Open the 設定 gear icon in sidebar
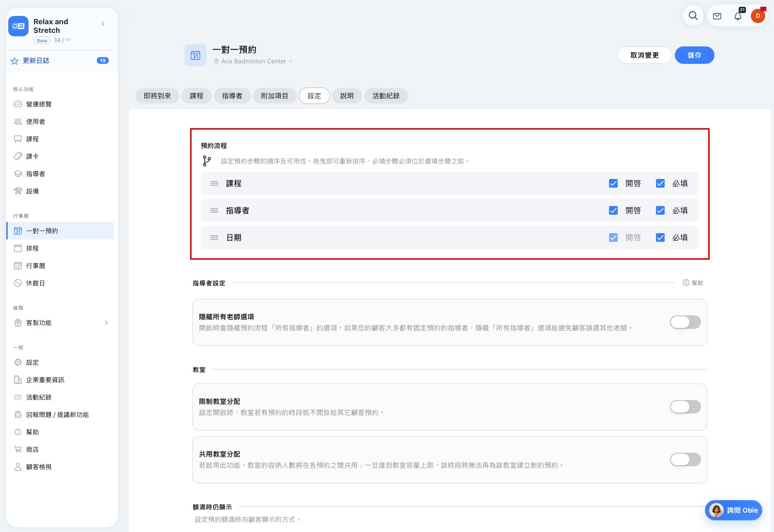Image resolution: width=774 pixels, height=532 pixels. pyautogui.click(x=18, y=362)
